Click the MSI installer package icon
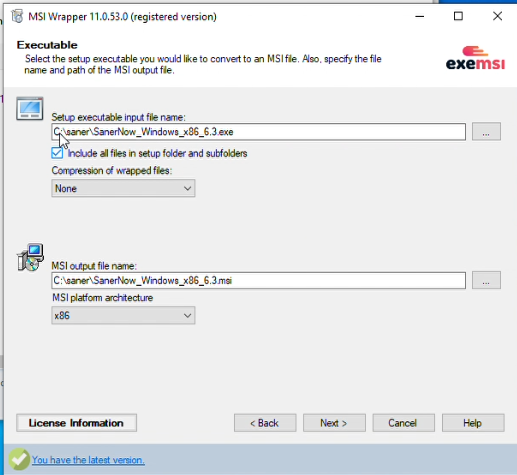 click(x=30, y=257)
